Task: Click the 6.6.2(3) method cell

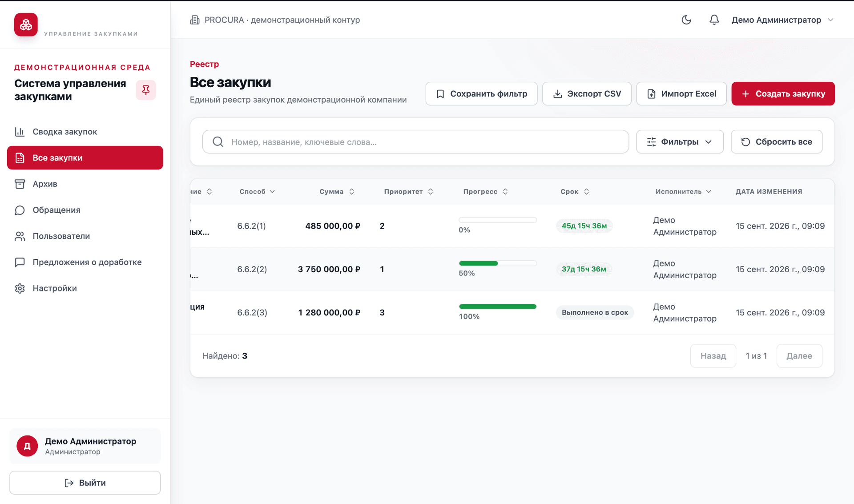Action: coord(252,312)
